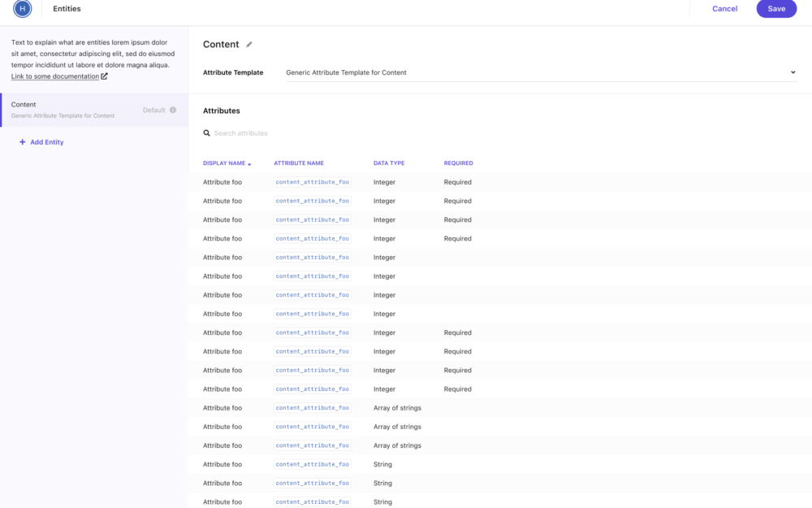Select the Content entity in sidebar
Viewport: 812px width, 508px height.
pos(81,110)
